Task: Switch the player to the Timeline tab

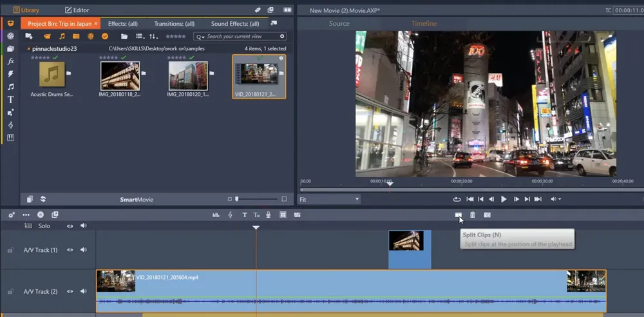Action: pyautogui.click(x=424, y=23)
